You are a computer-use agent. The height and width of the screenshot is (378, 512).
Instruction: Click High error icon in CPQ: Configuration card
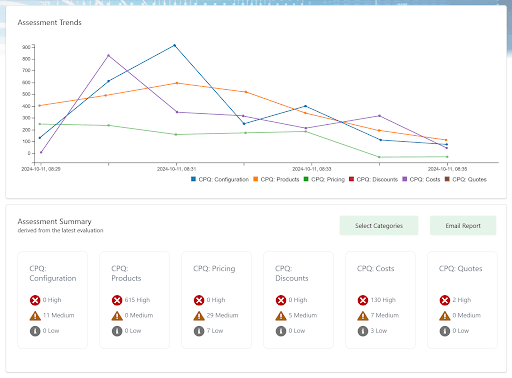click(35, 300)
